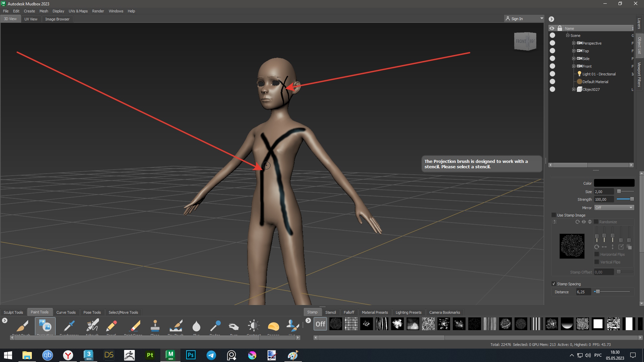Viewport: 644px width, 362px height.
Task: Select the Sponge tool
Action: (x=273, y=325)
